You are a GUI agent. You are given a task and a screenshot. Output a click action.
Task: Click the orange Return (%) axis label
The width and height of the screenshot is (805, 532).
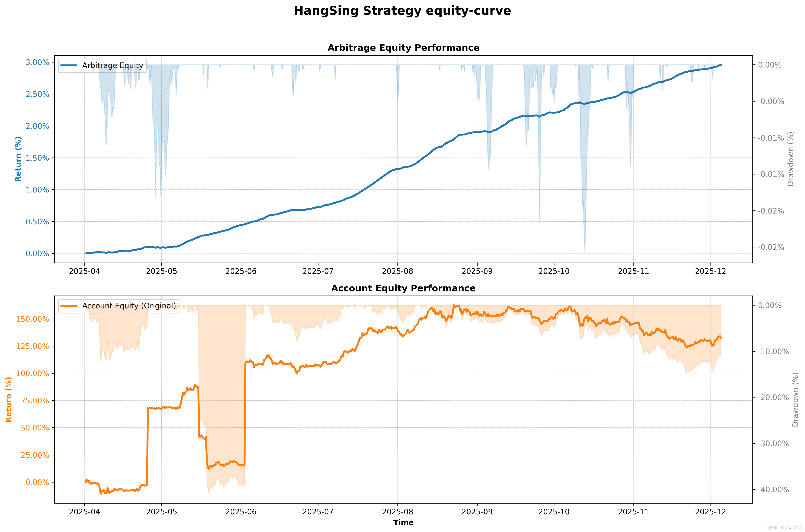[8, 399]
